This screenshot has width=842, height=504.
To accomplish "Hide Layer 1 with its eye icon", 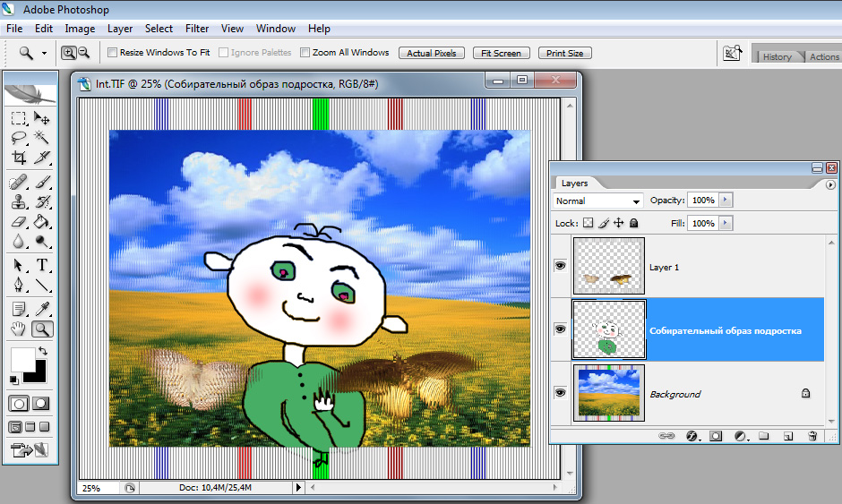I will [x=560, y=266].
